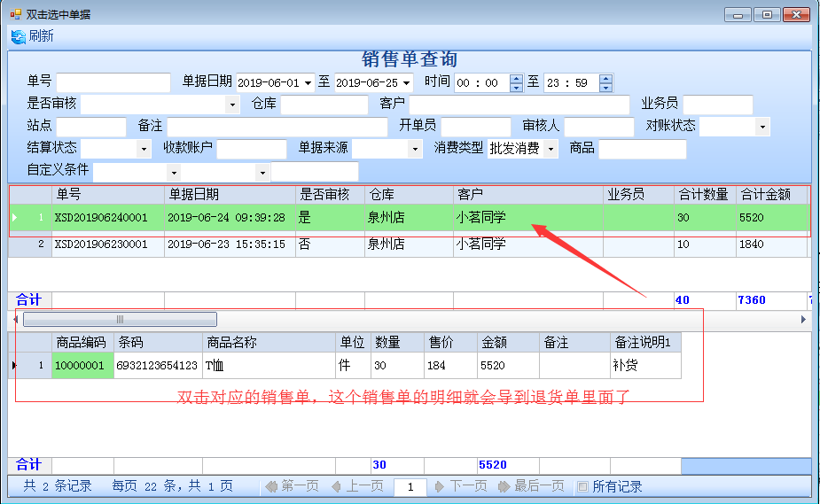Click the 站点 input field
820x504 pixels.
(91, 127)
